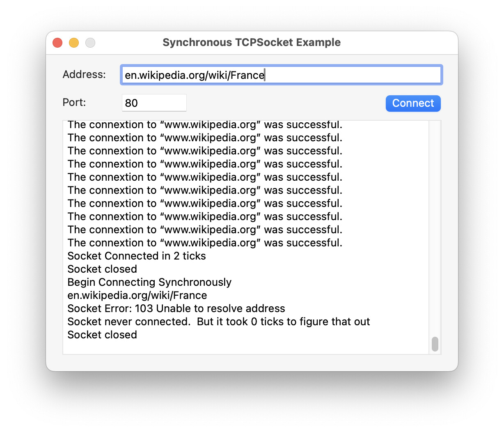Viewport: 504px width, 432px height.
Task: Select 'Socket Error: 103 Unable to resolve address'
Action: coord(176,308)
